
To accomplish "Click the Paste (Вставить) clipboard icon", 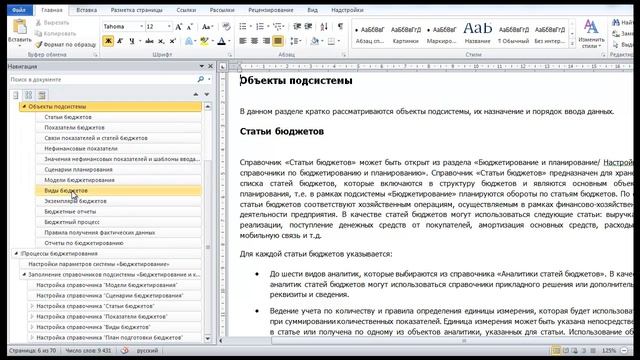I will (20, 27).
